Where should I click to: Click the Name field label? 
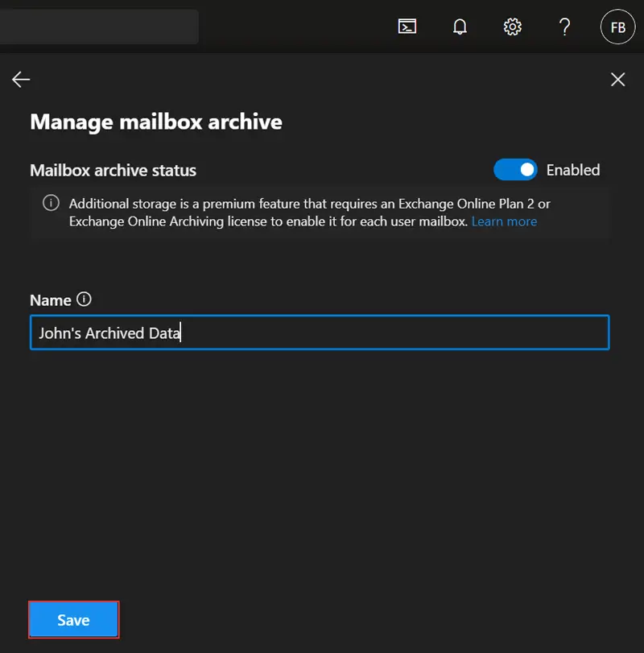50,300
